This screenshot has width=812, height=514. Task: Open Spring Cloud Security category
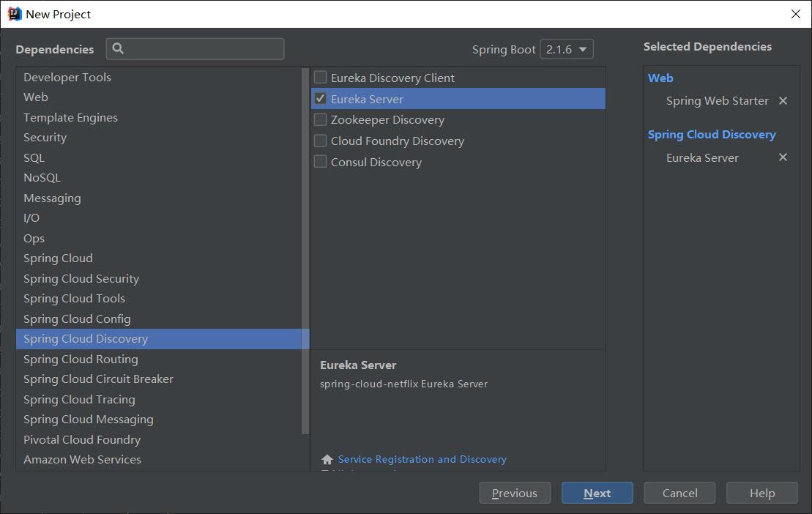158,278
